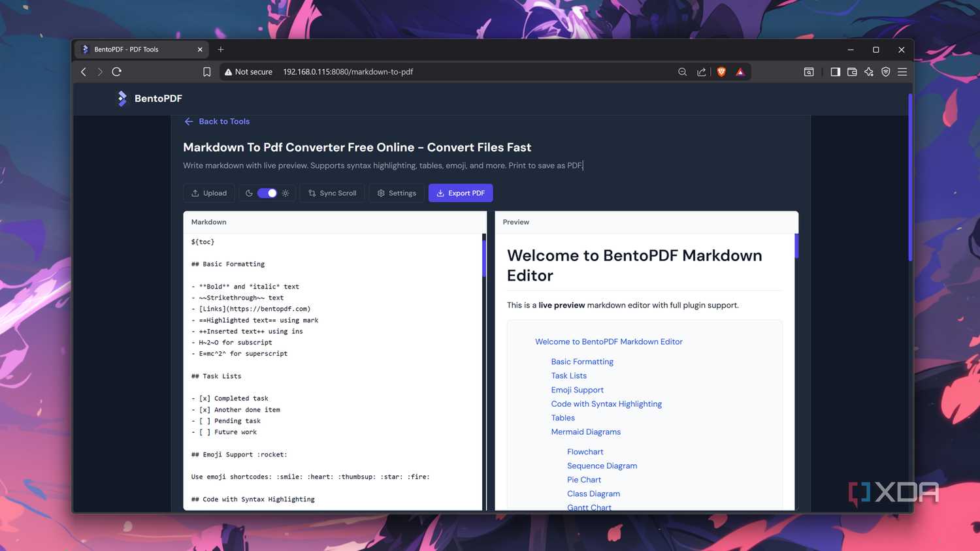The width and height of the screenshot is (980, 551).
Task: Export the document as PDF
Action: pos(461,193)
